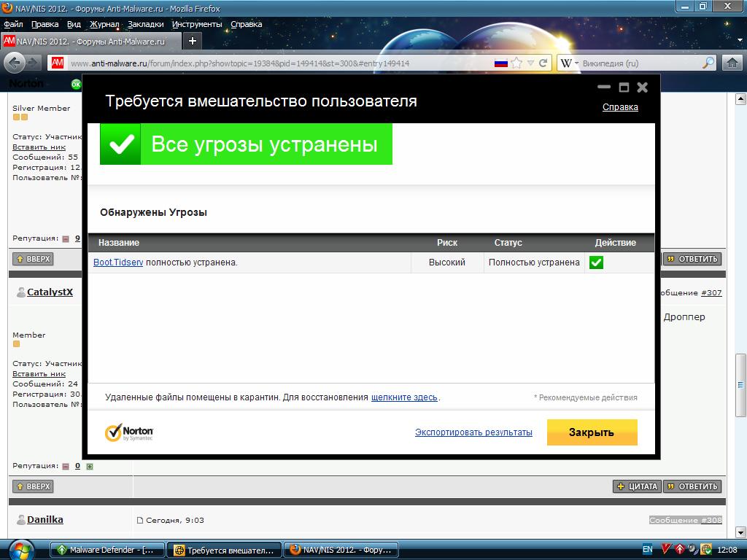
Task: Click Вставить ник under CatalystX
Action: point(39,374)
